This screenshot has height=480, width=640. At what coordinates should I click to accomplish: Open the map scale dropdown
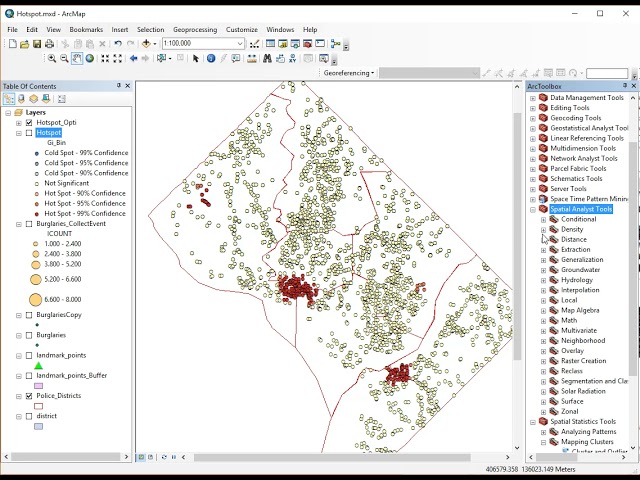pyautogui.click(x=240, y=44)
